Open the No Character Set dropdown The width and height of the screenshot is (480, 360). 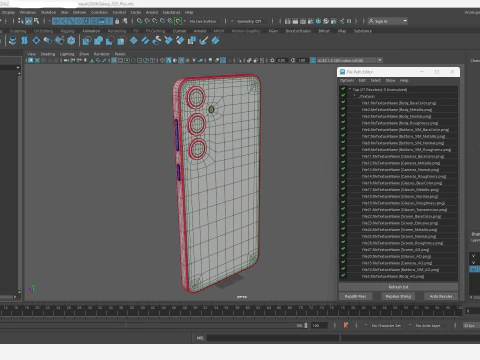coord(386,325)
